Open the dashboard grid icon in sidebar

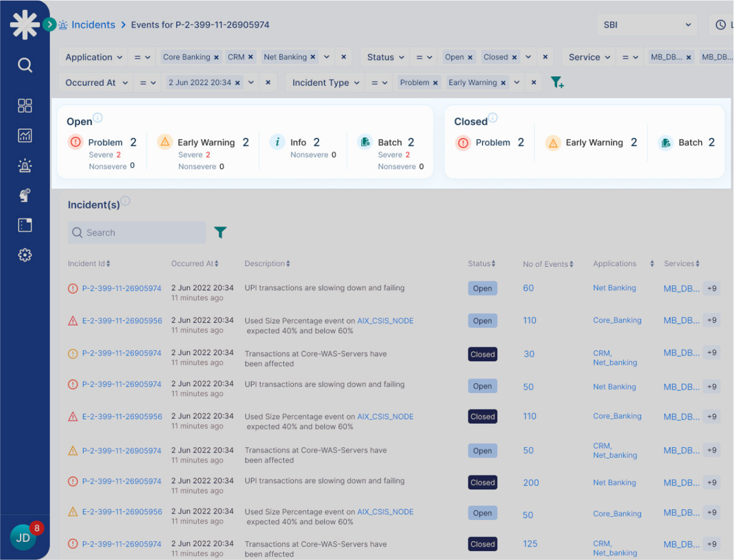coord(25,106)
